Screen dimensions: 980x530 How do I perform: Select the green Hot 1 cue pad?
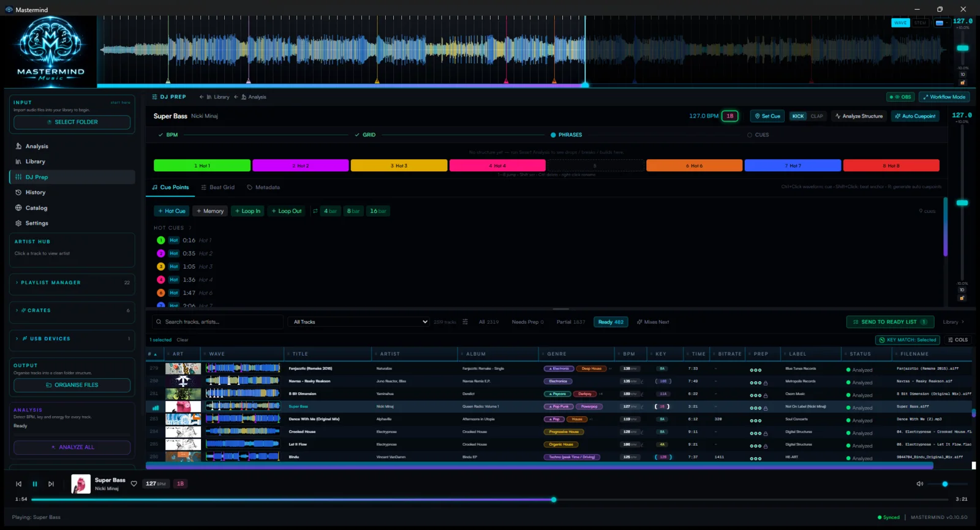202,166
